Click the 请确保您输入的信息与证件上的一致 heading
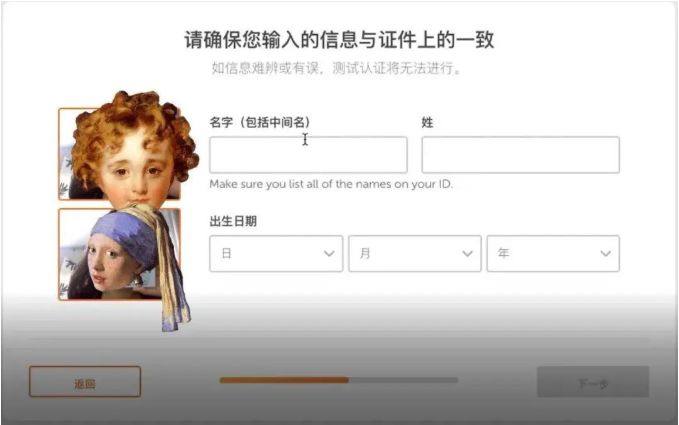Viewport: 679px width, 425px height. (339, 40)
